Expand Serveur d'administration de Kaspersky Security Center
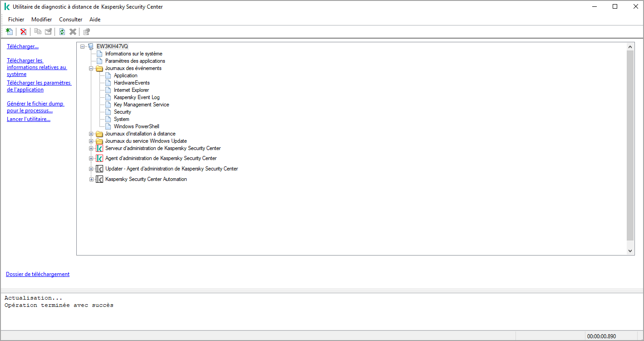Viewport: 644px width, 341px height. tap(91, 148)
